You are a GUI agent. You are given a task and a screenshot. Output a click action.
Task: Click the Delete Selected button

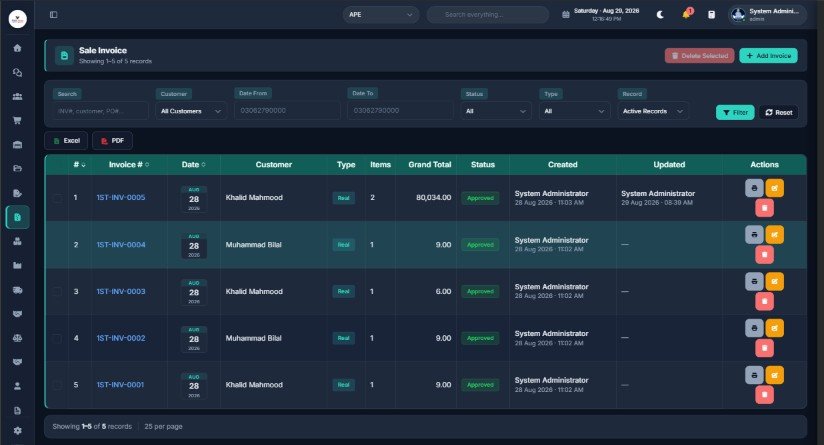(699, 56)
